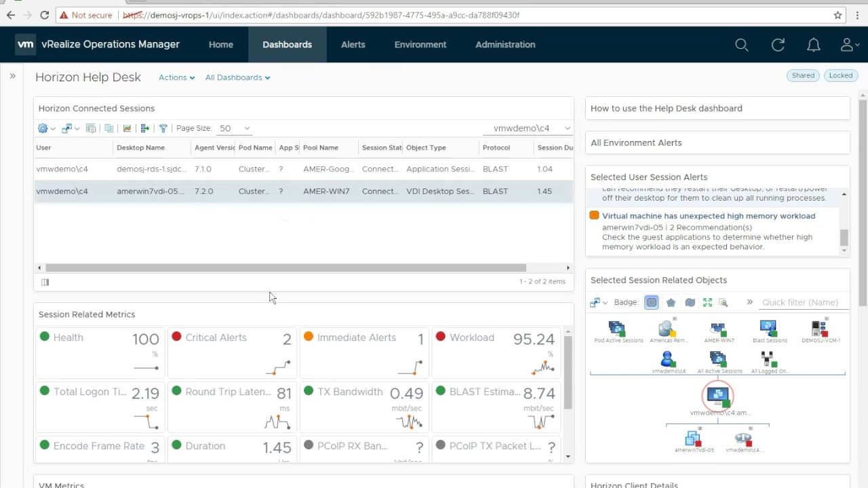The width and height of the screenshot is (868, 488).
Task: Click the copy/duplicate icon in sessions toolbar
Action: point(108,128)
